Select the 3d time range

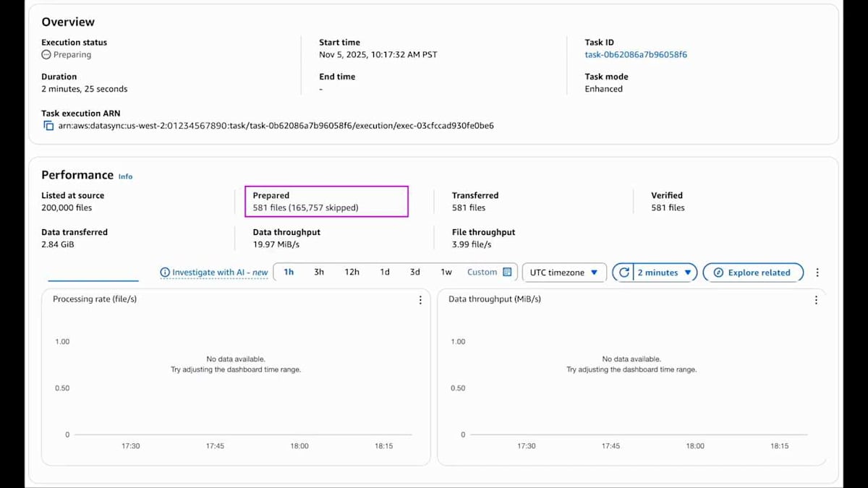[x=415, y=273]
